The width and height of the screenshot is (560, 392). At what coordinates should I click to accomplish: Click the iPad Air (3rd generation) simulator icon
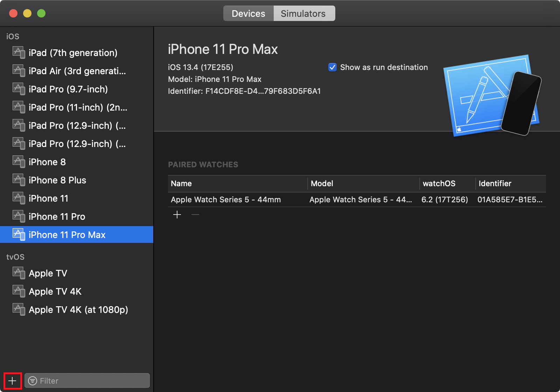pos(19,71)
